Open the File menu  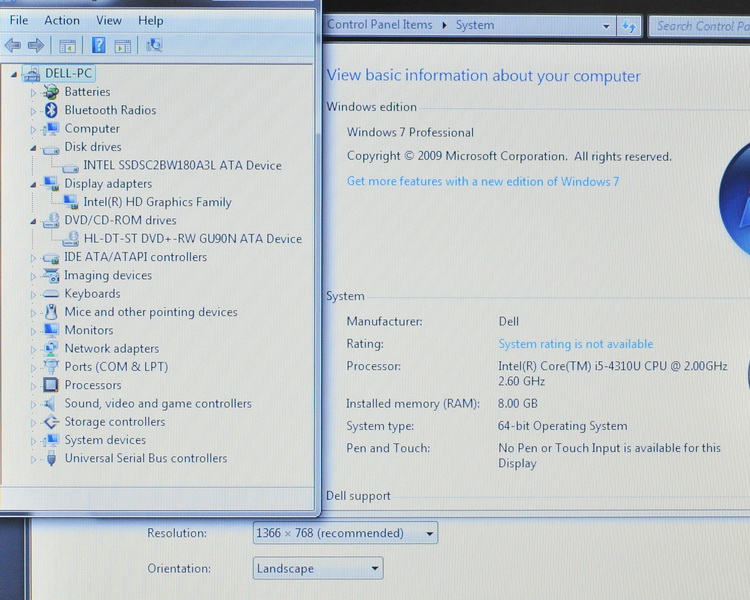[x=19, y=21]
